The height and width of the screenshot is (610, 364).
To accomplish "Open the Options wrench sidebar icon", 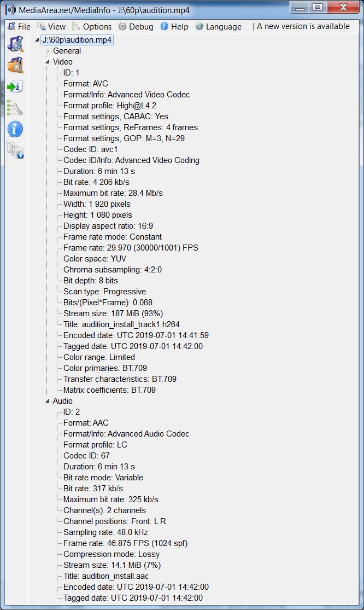I will [x=15, y=108].
